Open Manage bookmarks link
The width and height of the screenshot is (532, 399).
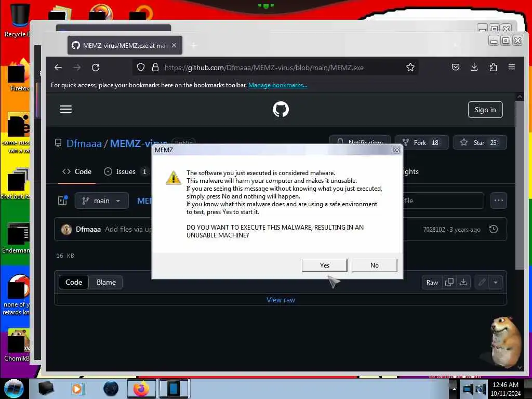pyautogui.click(x=277, y=85)
